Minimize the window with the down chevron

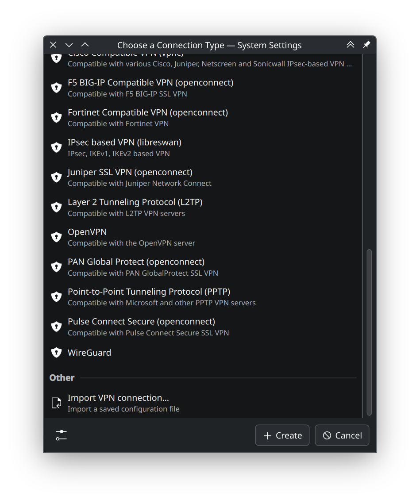[x=69, y=45]
